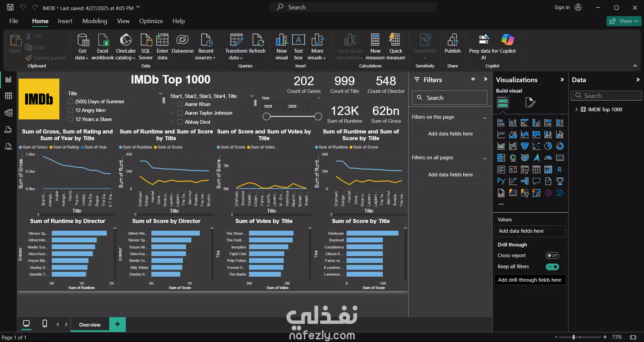Image resolution: width=644 pixels, height=342 pixels.
Task: Click the Refresh ribbon button
Action: coord(257,44)
